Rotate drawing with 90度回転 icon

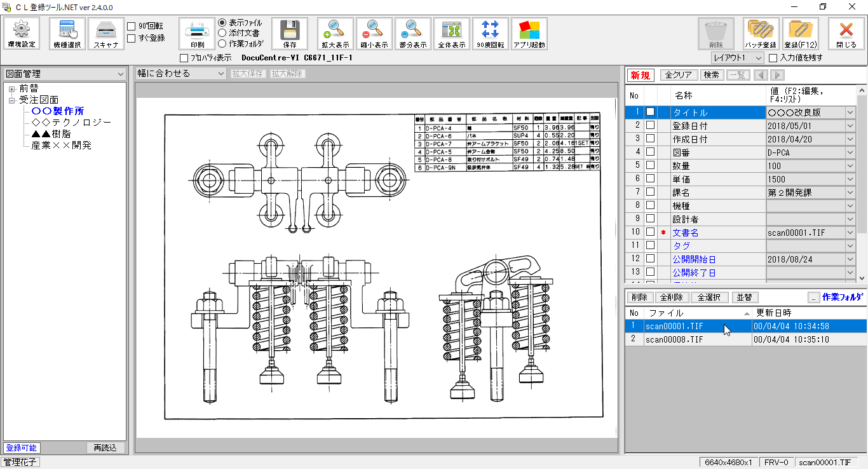(491, 34)
